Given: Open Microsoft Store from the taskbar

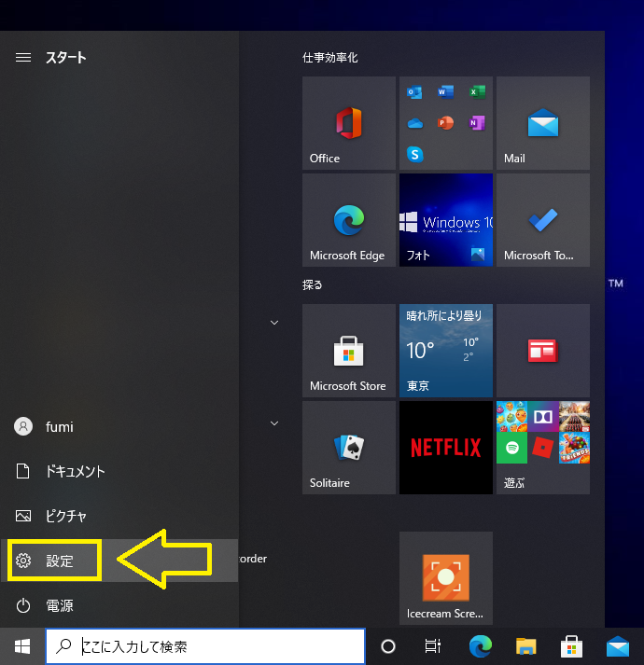Looking at the screenshot, I should [572, 646].
